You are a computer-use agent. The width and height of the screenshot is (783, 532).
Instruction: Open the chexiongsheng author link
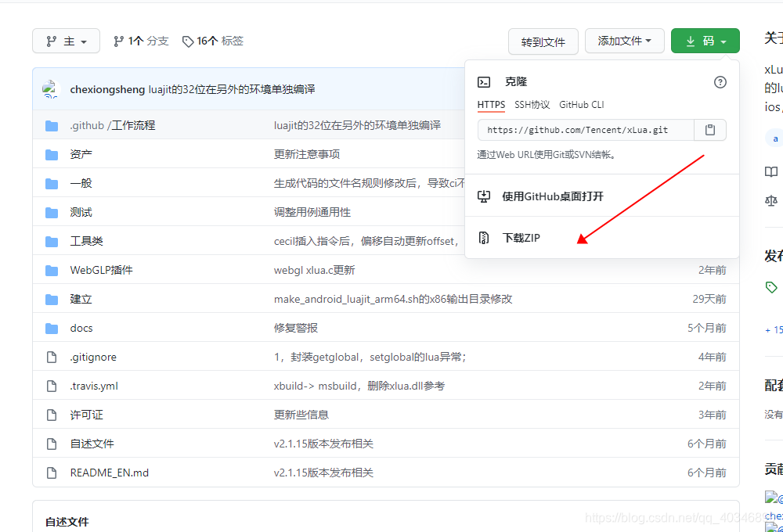tap(107, 89)
